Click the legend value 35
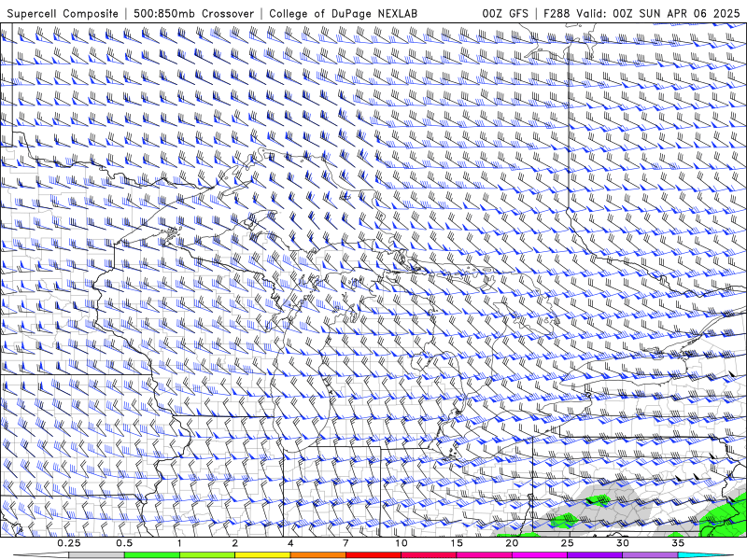The width and height of the screenshot is (747, 560). [x=678, y=543]
